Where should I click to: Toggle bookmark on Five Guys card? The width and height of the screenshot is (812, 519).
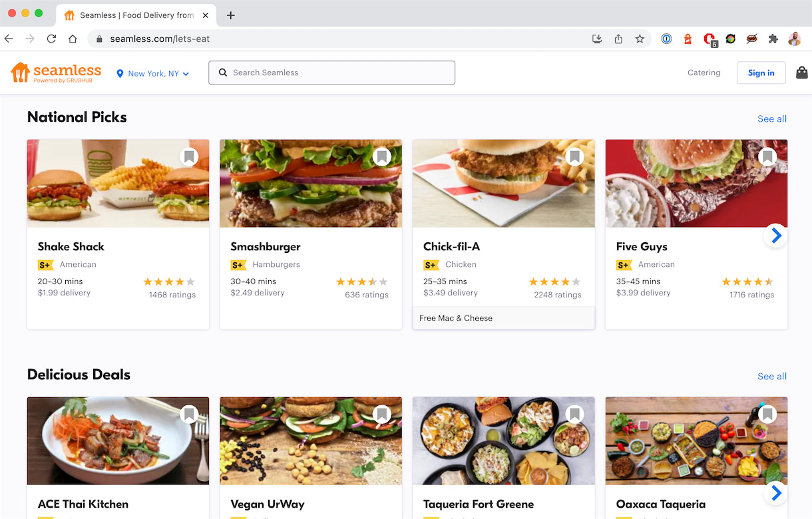(767, 157)
